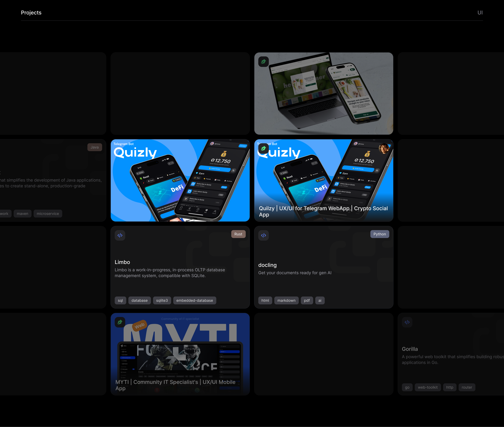The height and width of the screenshot is (427, 504).
Task: Click the microservice tag
Action: click(48, 213)
